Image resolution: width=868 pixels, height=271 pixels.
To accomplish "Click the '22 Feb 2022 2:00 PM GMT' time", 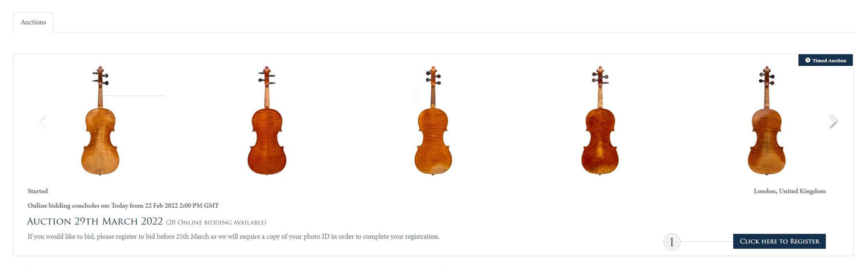I will (182, 206).
